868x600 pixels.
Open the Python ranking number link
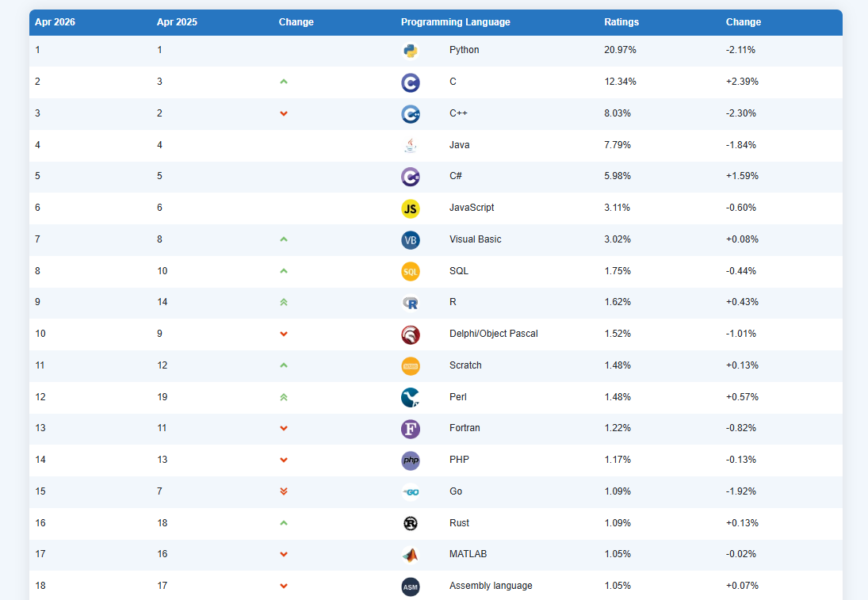pyautogui.click(x=37, y=50)
